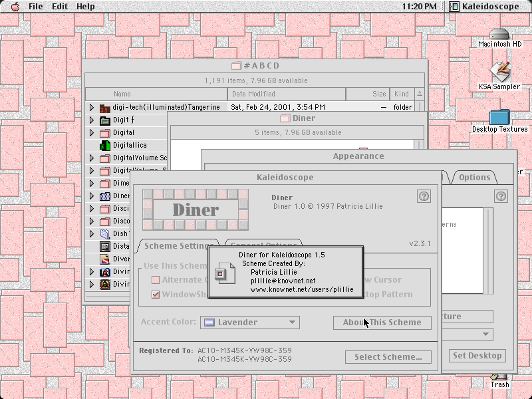The image size is (532, 399).
Task: Sort by the Size column header
Action: click(x=368, y=94)
